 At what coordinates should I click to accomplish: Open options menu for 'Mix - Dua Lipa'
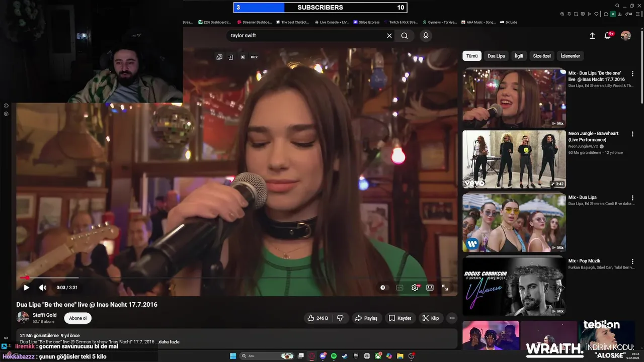[x=632, y=198]
